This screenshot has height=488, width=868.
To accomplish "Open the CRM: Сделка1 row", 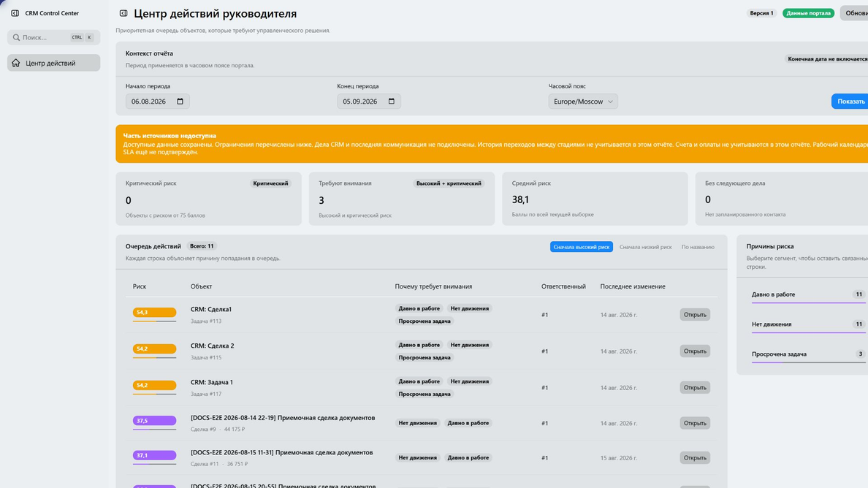I will click(695, 315).
